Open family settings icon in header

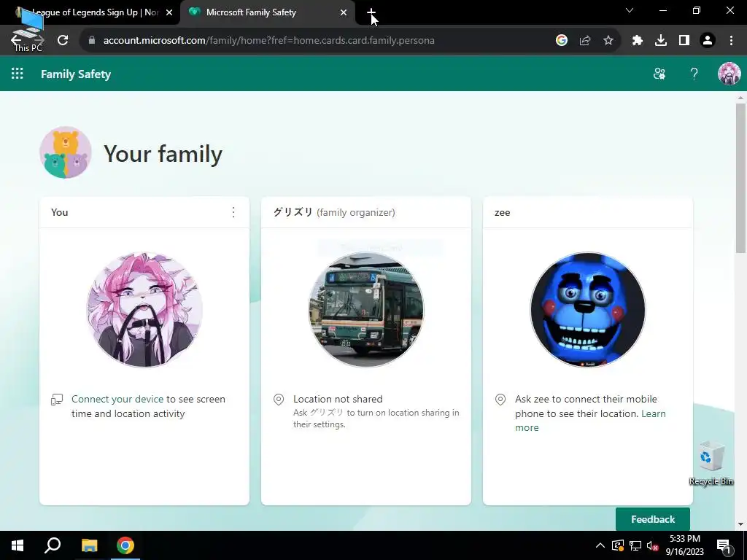(659, 74)
